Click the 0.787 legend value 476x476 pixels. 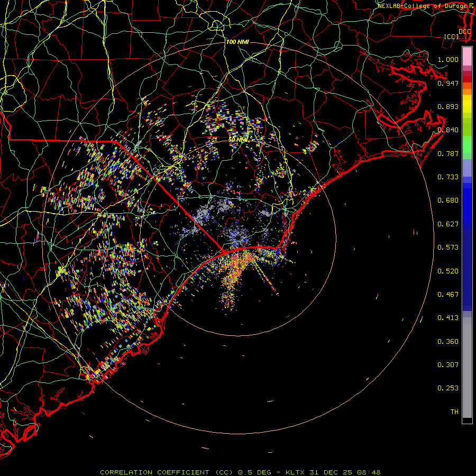pyautogui.click(x=448, y=153)
